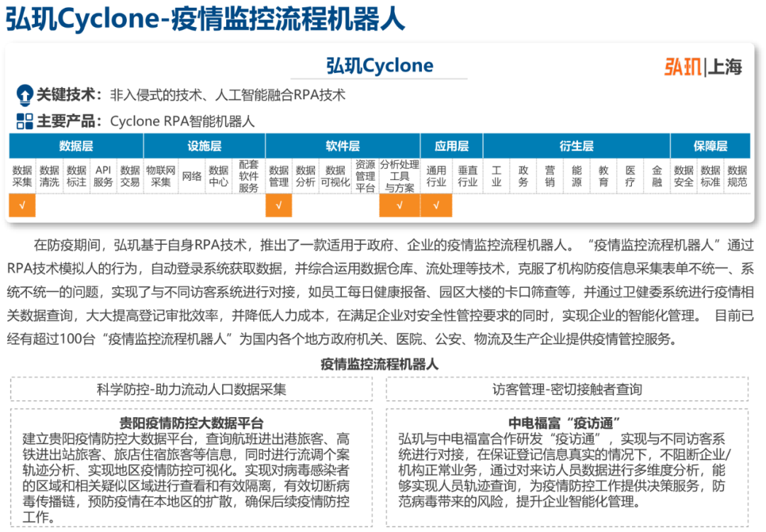The height and width of the screenshot is (532, 766).
Task: Click the 弘玑 上海 logo
Action: 703,67
